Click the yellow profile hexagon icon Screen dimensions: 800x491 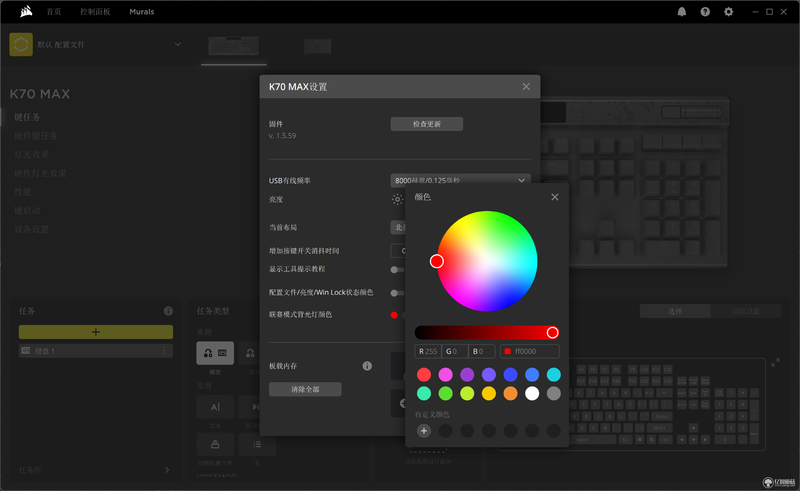tap(21, 44)
